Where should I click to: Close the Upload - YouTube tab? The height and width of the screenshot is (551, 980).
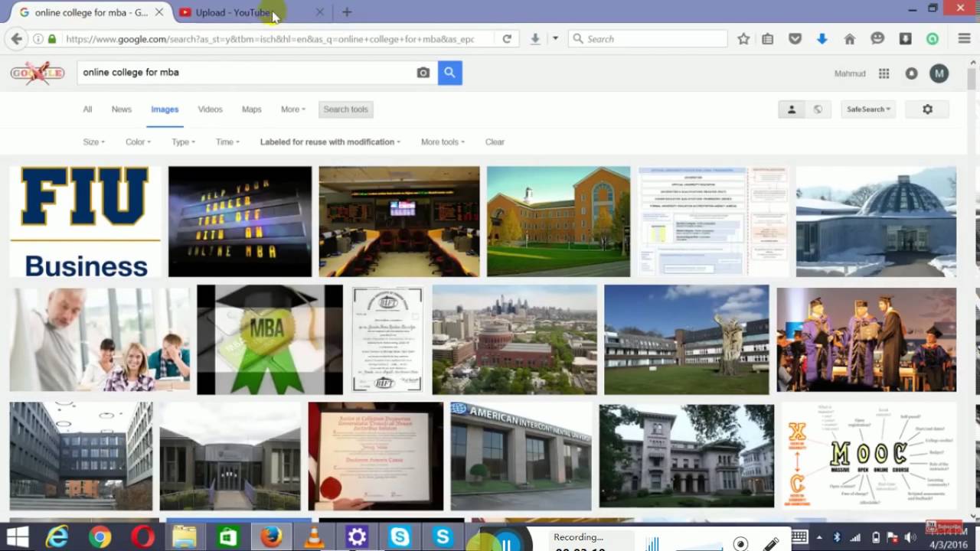pos(319,12)
